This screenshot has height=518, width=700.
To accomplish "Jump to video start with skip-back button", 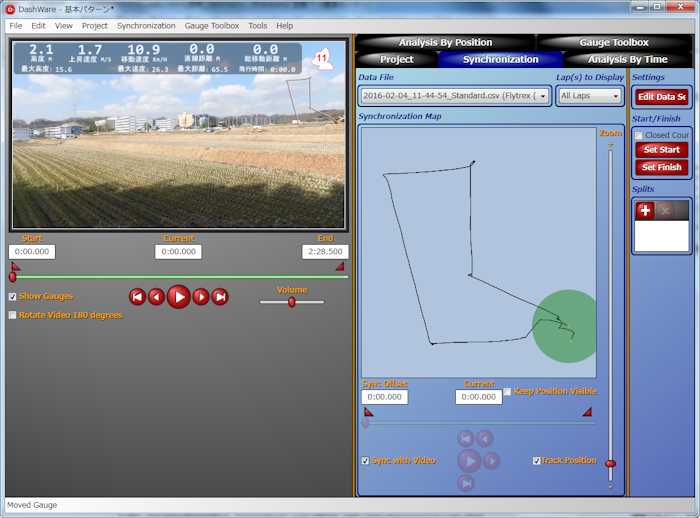I will coord(138,296).
